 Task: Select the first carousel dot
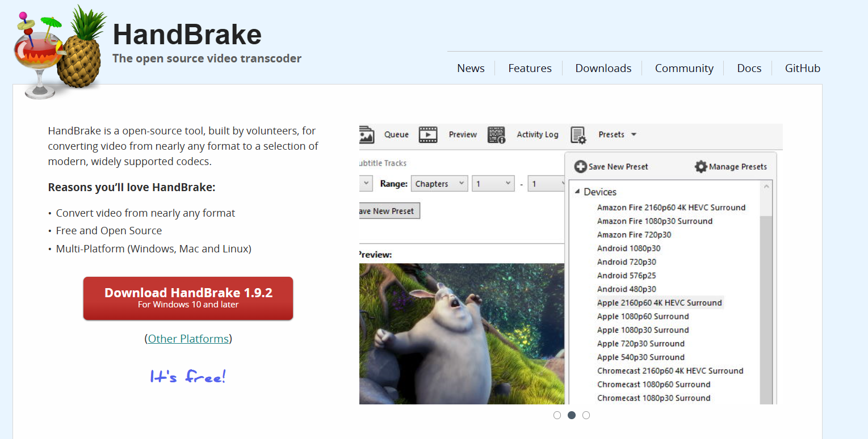click(557, 415)
